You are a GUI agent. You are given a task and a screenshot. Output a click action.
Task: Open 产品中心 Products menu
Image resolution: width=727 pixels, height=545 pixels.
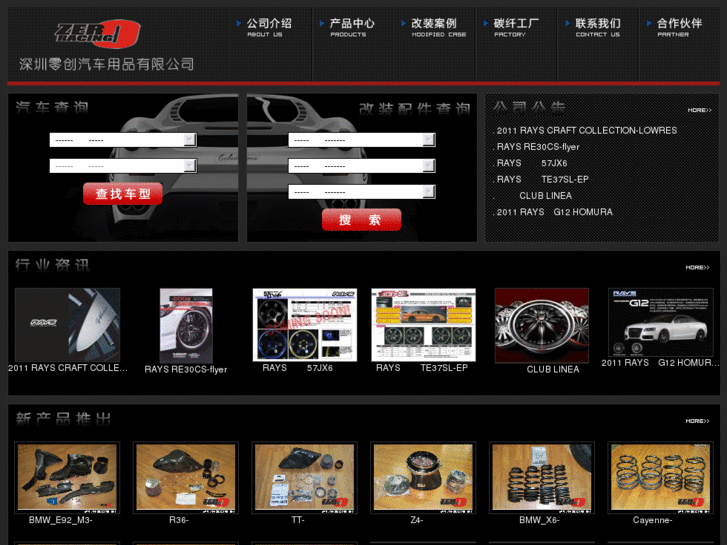click(x=352, y=27)
